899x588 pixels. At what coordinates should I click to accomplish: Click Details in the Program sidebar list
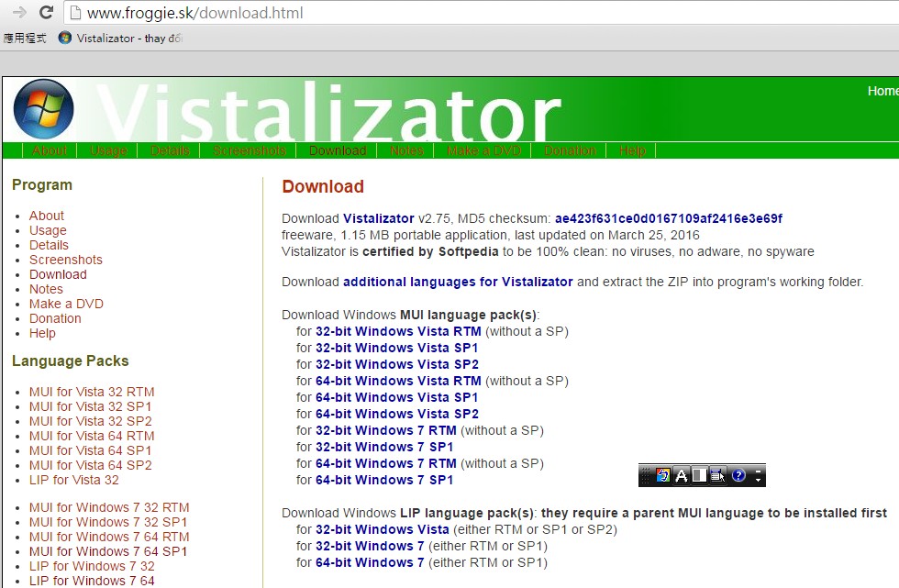49,245
